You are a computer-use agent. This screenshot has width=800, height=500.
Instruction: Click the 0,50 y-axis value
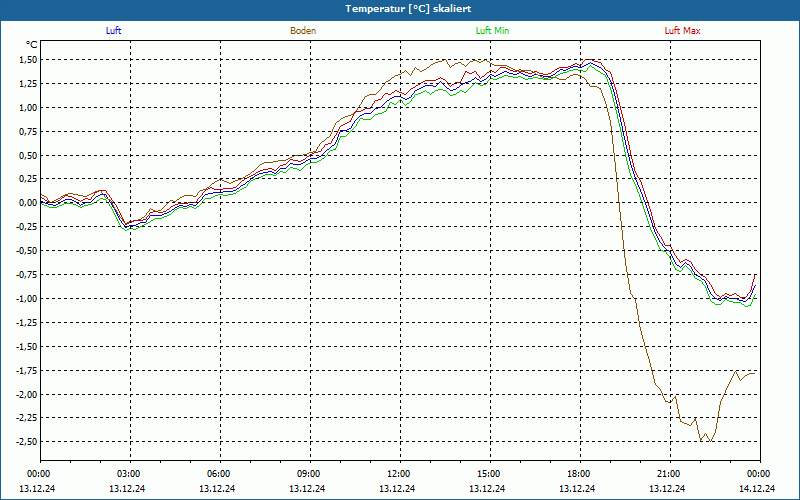[x=28, y=156]
